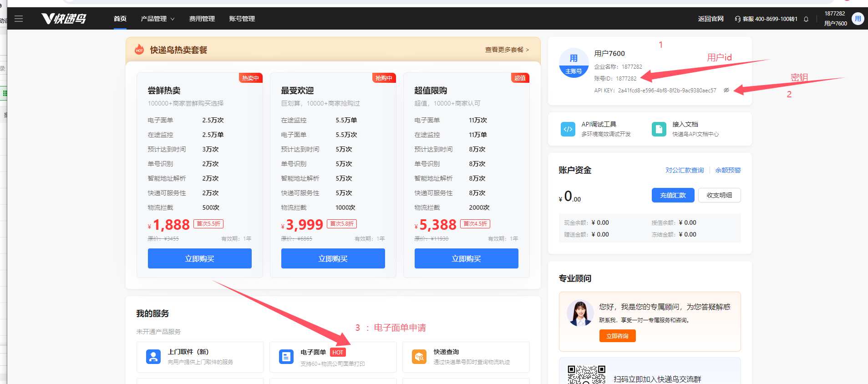Screen dimensions: 868x384
Task: Click the 立即咨询 button
Action: click(x=618, y=336)
